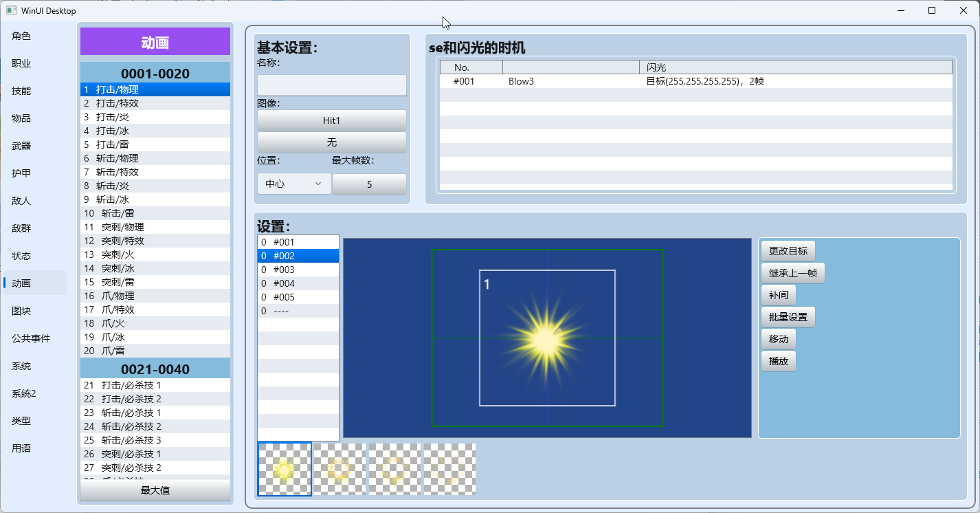Select animation 20 爪/雷
The width and height of the screenshot is (980, 513).
tap(155, 351)
